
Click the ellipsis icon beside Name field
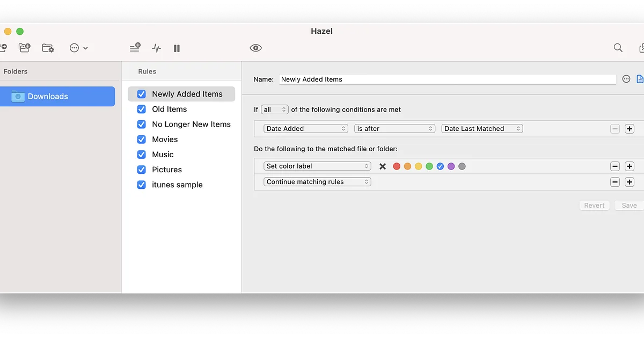626,79
